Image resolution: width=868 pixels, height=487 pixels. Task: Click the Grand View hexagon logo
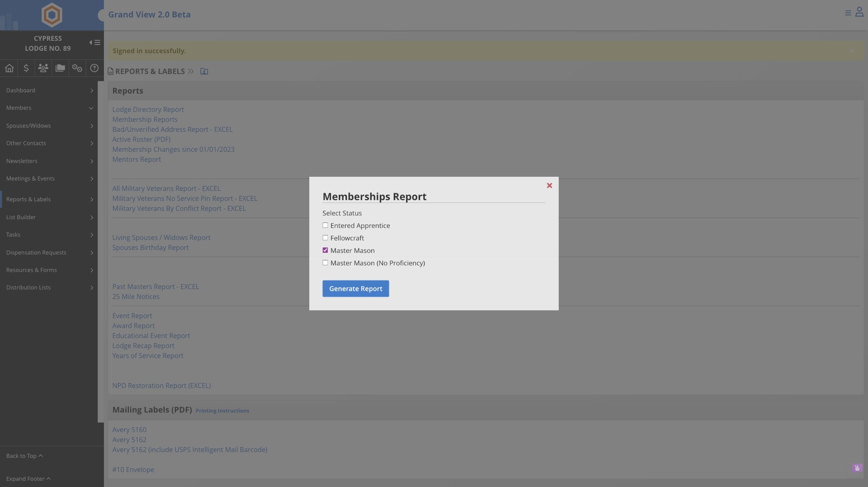(x=52, y=15)
